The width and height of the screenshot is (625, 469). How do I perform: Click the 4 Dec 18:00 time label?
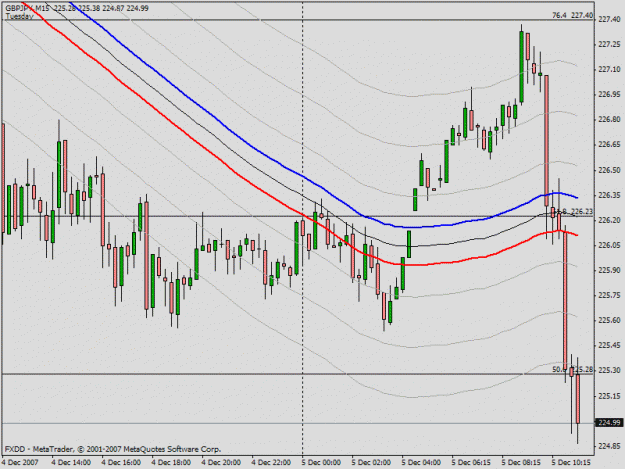(171, 463)
